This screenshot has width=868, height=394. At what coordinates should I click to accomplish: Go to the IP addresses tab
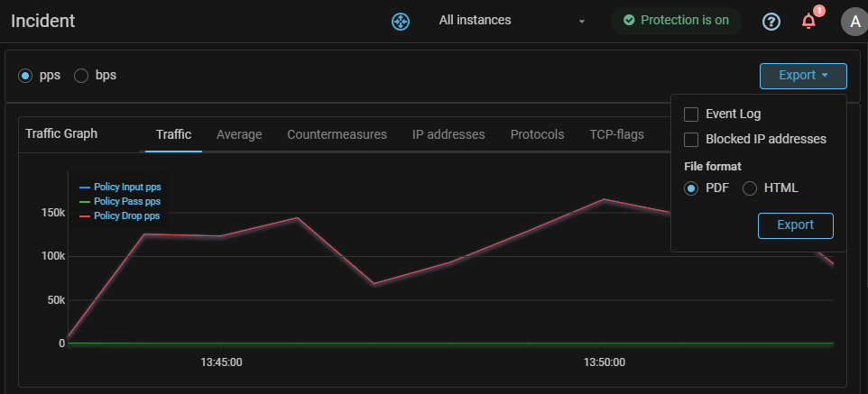coord(448,134)
